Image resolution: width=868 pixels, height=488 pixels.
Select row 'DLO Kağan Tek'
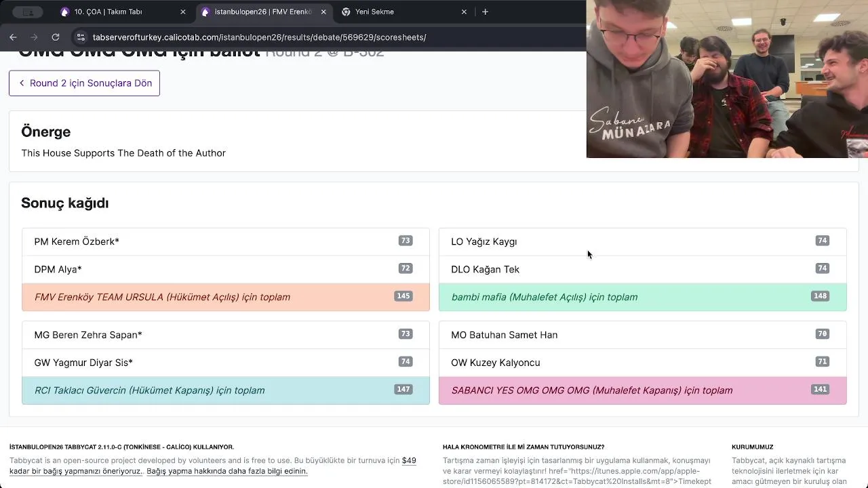tap(643, 269)
